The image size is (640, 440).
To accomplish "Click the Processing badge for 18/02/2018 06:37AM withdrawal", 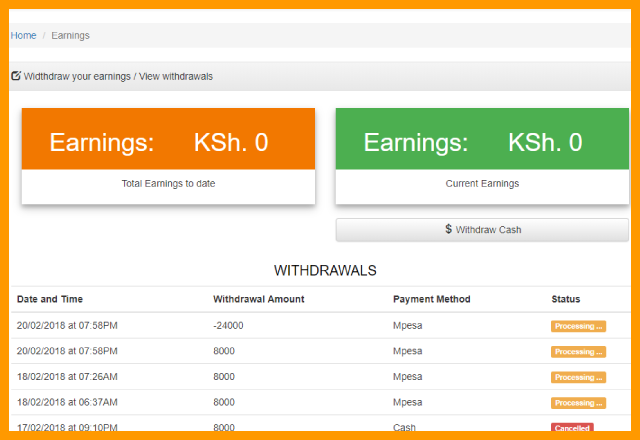I will [x=578, y=403].
